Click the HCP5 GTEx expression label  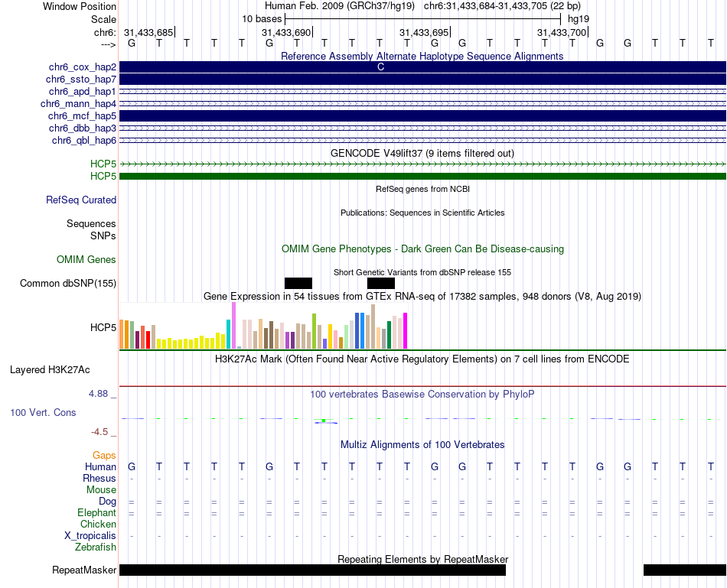(x=103, y=327)
